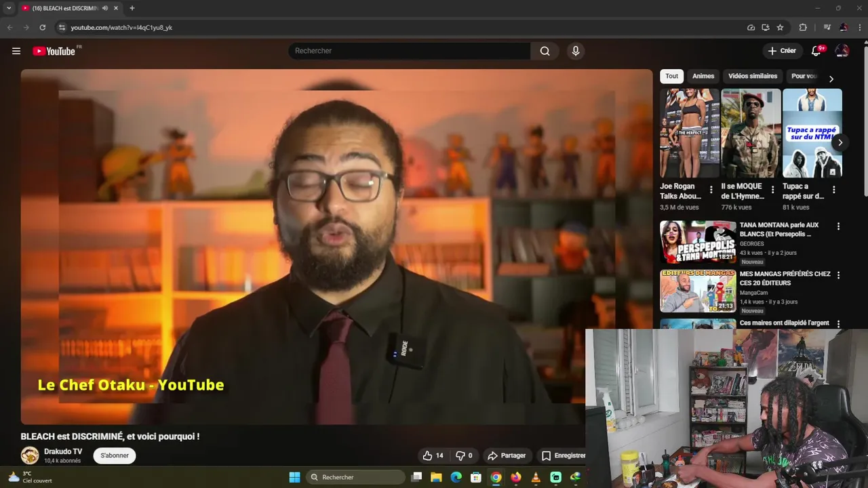Mute tab via speaker icon
The image size is (868, 488).
tap(105, 8)
